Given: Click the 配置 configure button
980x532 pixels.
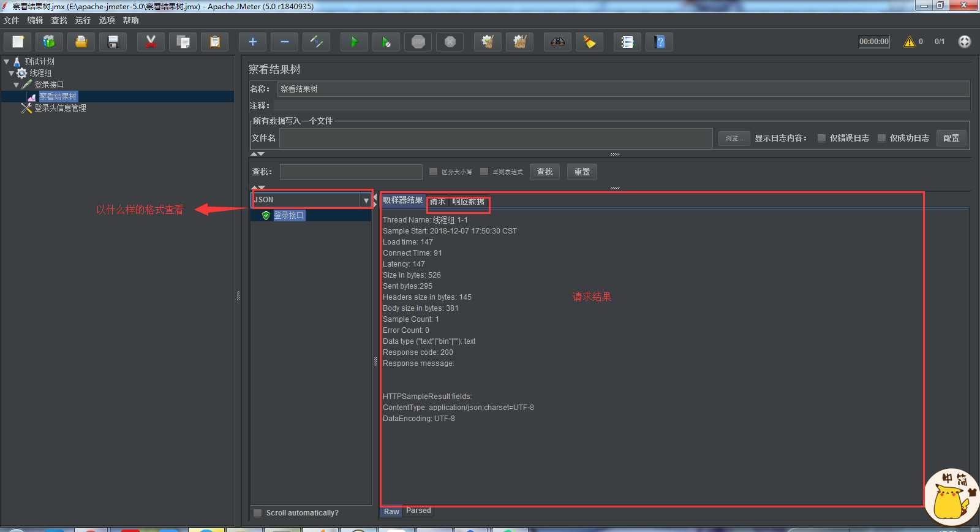Looking at the screenshot, I should point(951,139).
